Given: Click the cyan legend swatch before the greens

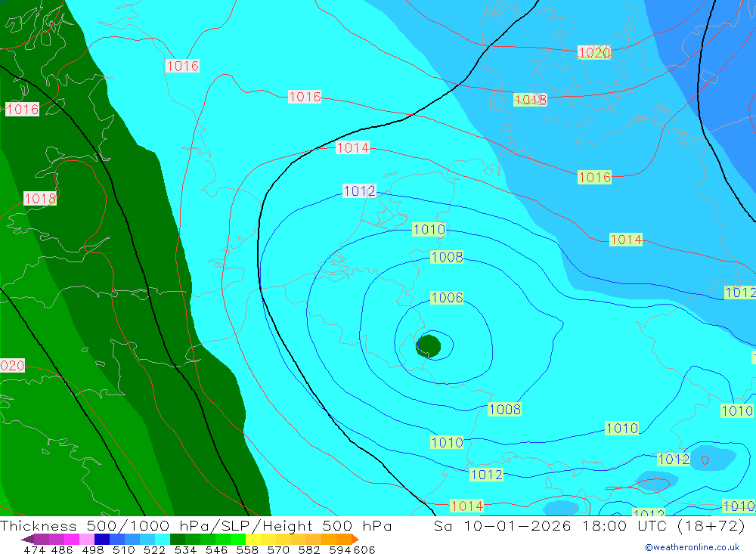Looking at the screenshot, I should (163, 539).
